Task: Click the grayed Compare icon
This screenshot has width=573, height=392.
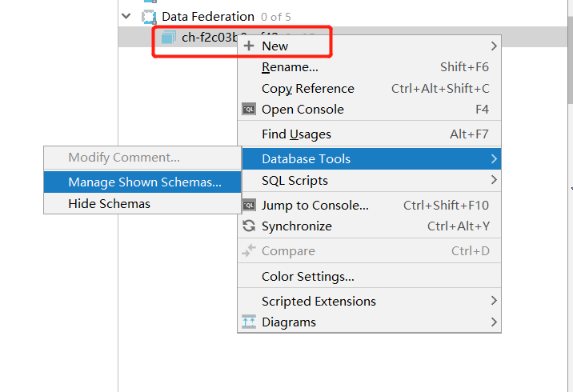Action: click(x=249, y=251)
